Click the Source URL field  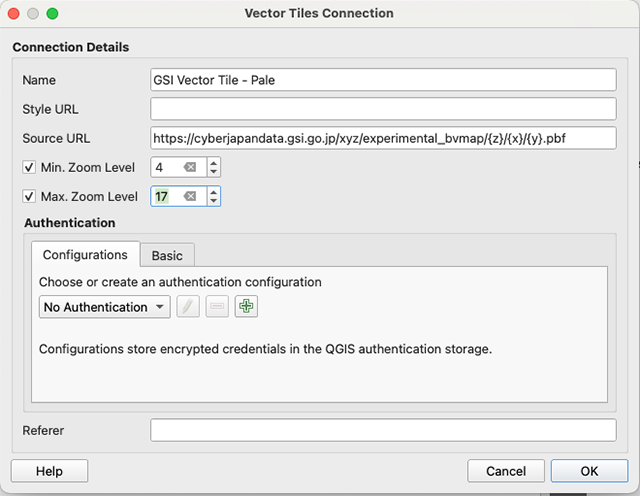click(x=383, y=138)
